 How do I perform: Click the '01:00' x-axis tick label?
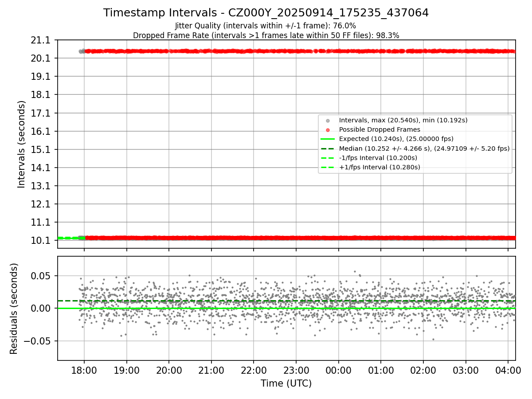click(x=381, y=370)
